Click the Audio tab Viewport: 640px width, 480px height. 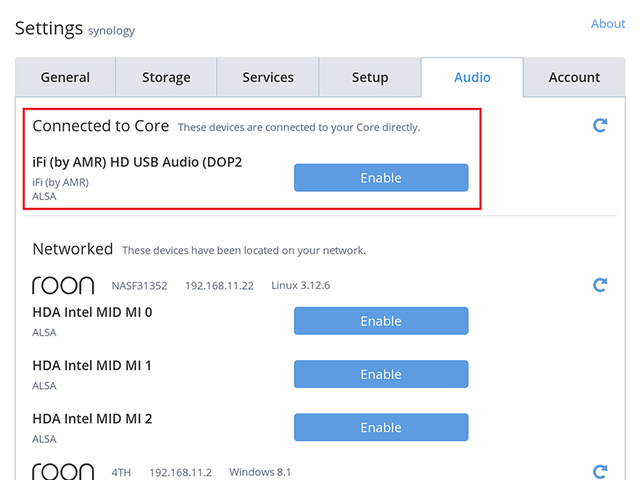(x=472, y=78)
